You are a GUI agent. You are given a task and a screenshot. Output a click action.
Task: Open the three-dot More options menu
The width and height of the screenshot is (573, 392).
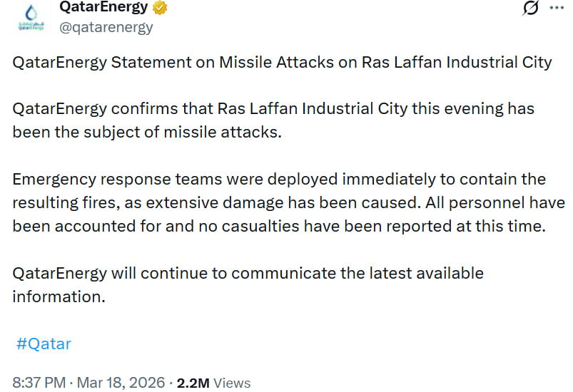click(x=557, y=9)
